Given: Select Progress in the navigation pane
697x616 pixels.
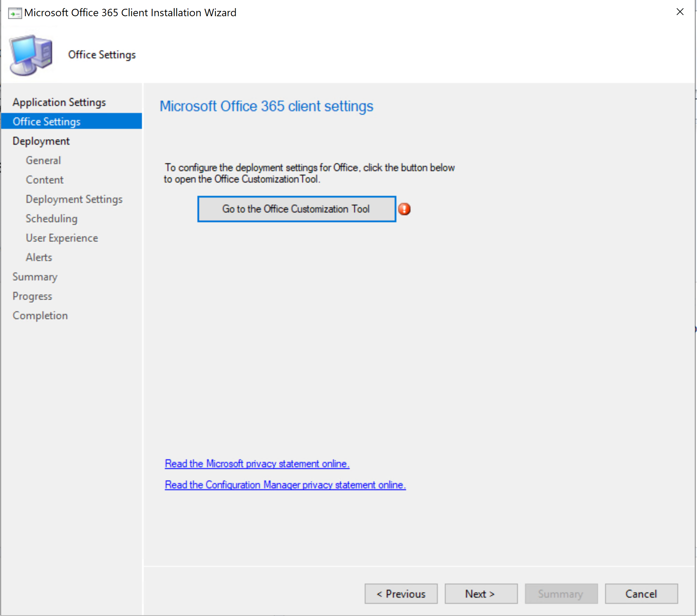Looking at the screenshot, I should [32, 296].
